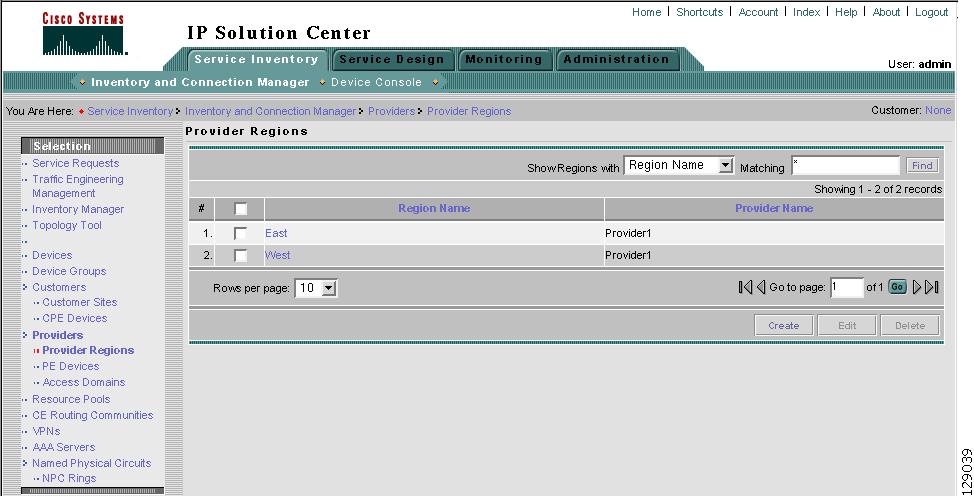Open AAA Servers in sidebar
Viewport: 974px width, 496px height.
tap(64, 448)
